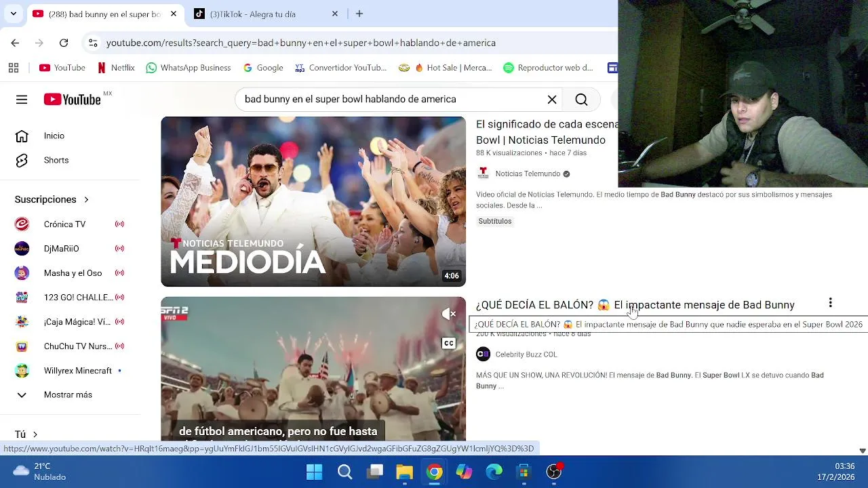This screenshot has height=488, width=868.
Task: Click the magnifier search button
Action: 581,100
